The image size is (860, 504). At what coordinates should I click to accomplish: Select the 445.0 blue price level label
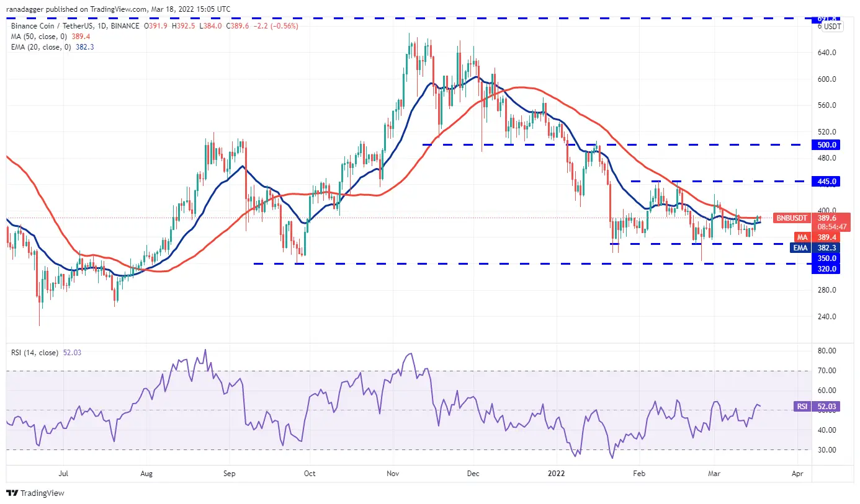828,181
